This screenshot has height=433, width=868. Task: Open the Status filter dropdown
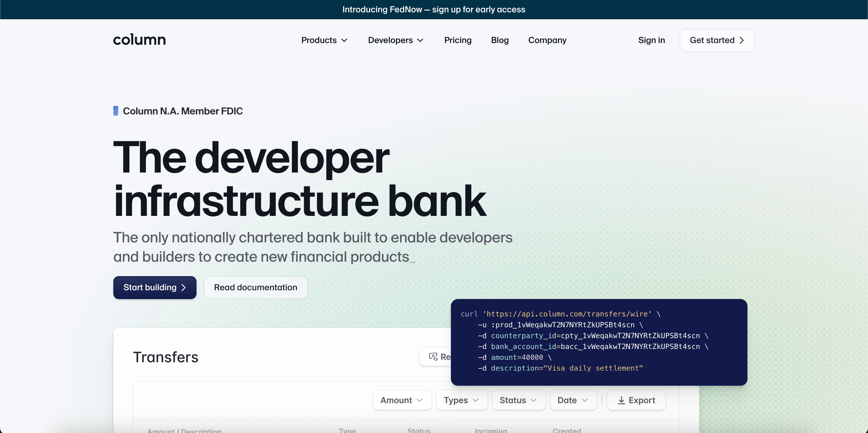point(519,400)
